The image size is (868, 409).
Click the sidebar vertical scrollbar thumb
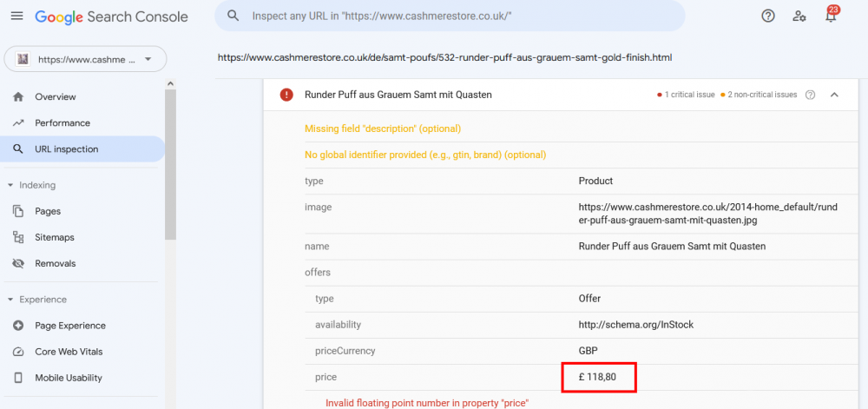(170, 164)
